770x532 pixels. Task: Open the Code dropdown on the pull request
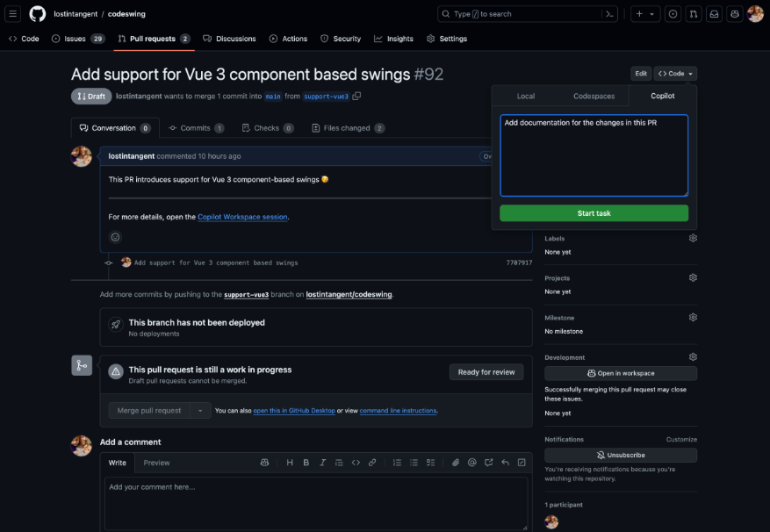click(676, 73)
